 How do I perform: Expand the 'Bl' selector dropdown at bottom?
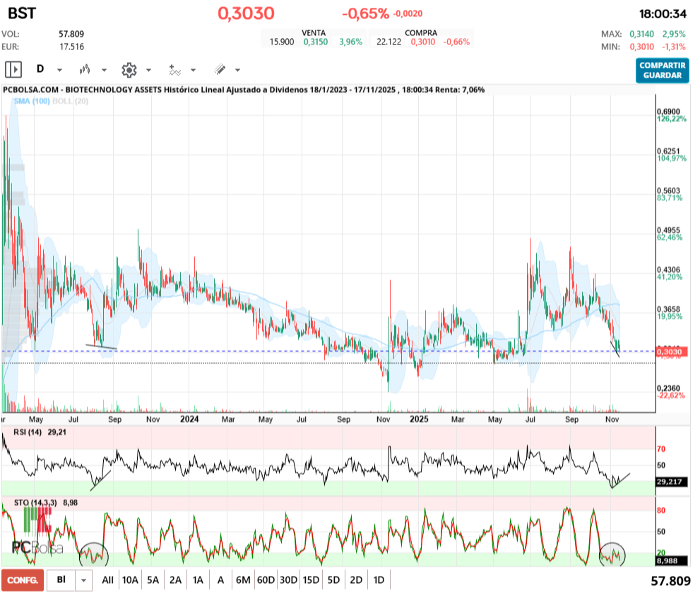tap(83, 579)
